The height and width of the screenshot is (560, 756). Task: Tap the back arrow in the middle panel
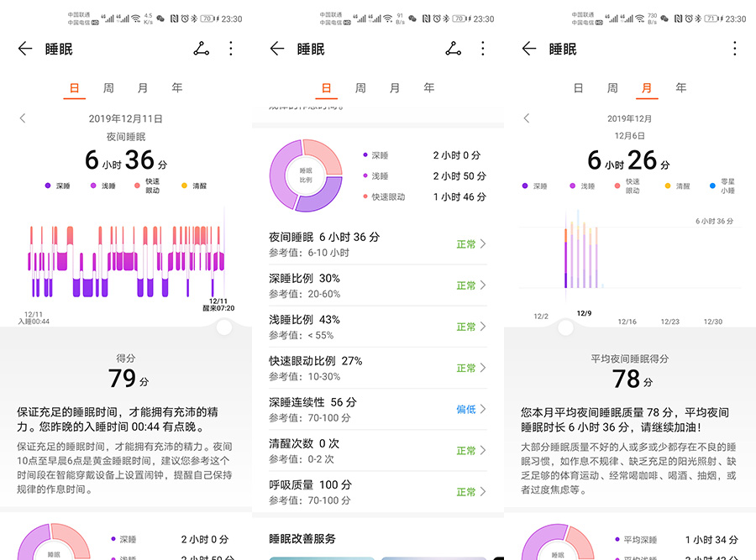coord(276,49)
